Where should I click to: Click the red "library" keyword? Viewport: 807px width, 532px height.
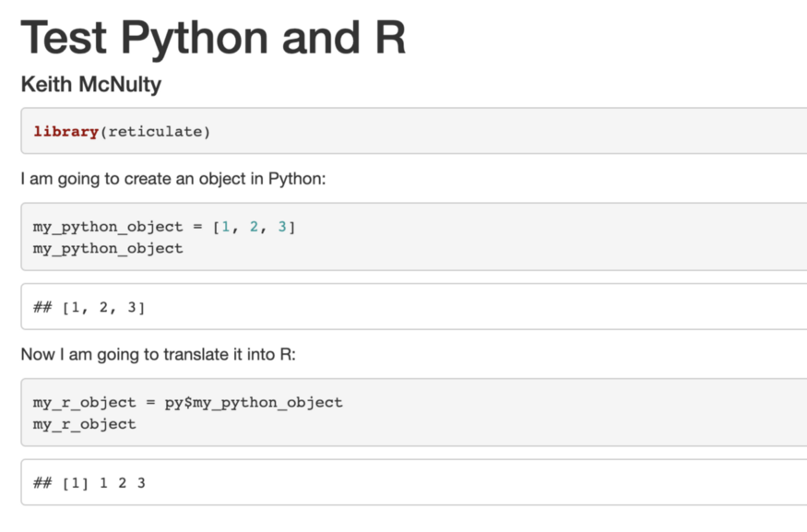pos(58,131)
